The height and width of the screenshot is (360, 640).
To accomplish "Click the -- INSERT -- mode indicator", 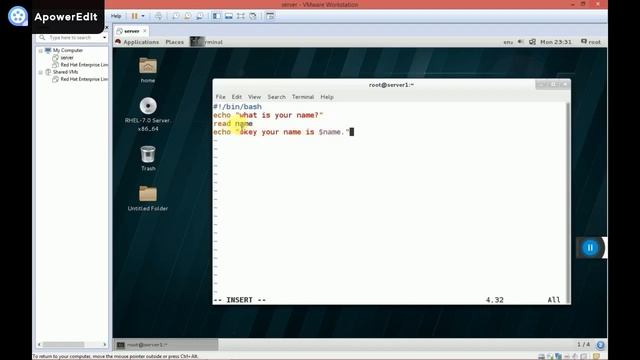I will (240, 300).
